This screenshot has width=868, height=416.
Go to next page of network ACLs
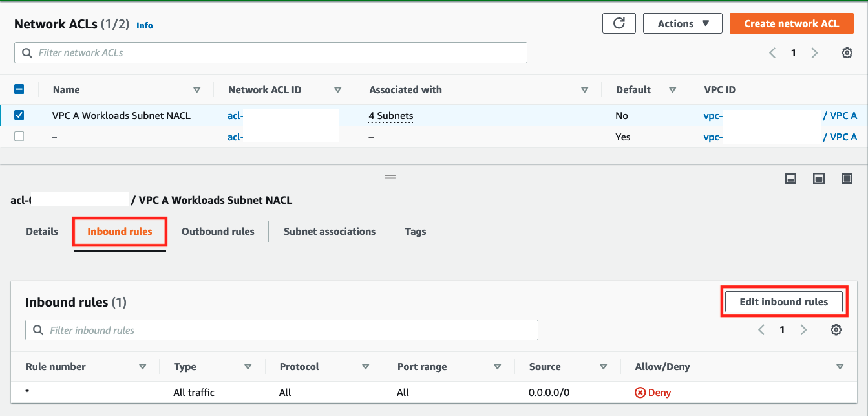814,53
